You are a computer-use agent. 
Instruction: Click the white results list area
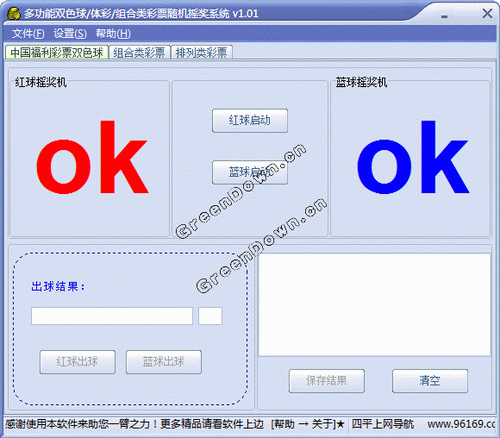click(374, 305)
